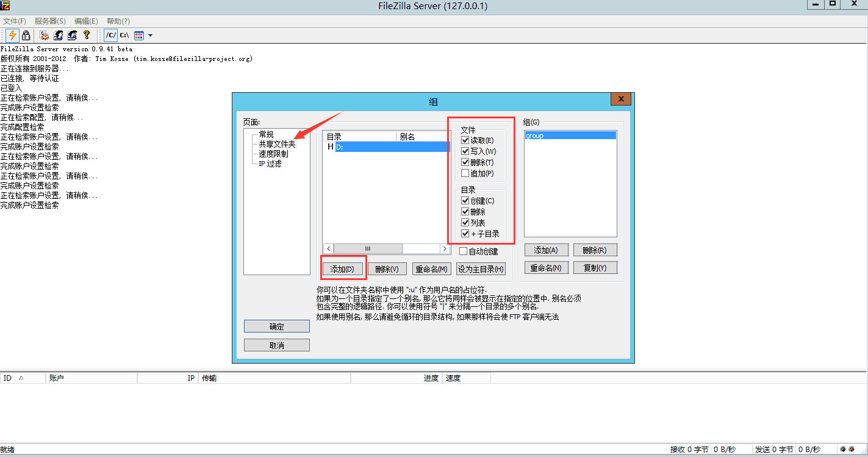
Task: Enable the 自动创建 auto-create checkbox
Action: (464, 251)
